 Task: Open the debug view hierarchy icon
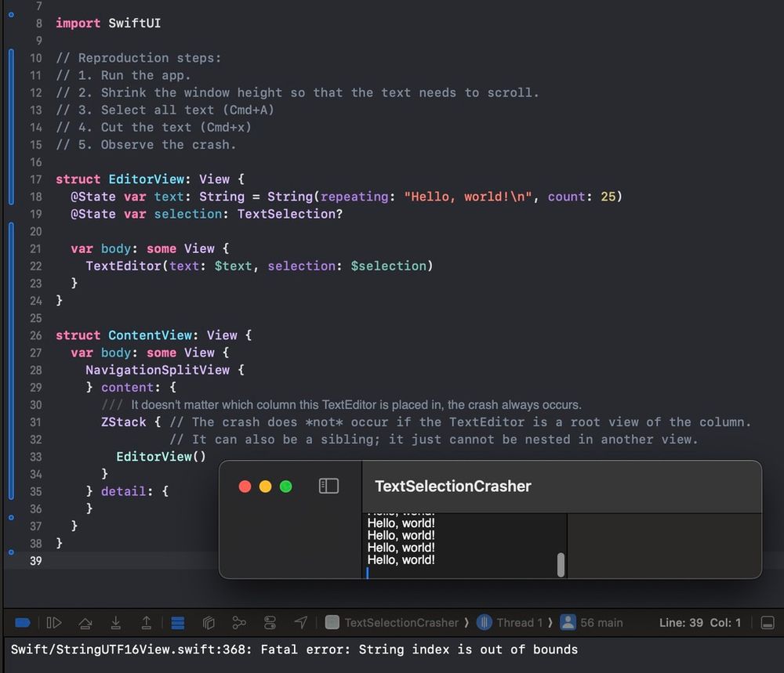pyautogui.click(x=209, y=623)
